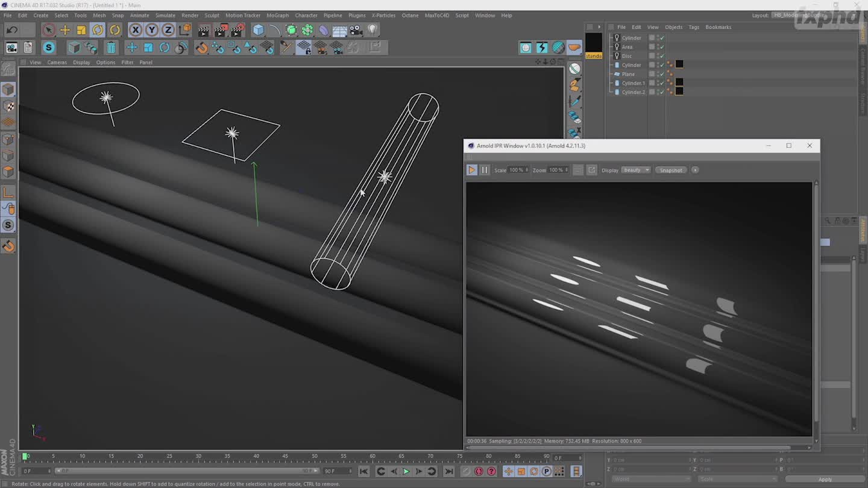Click the IPR window horizontal scrollbar
Screen dimensions: 868x488
pos(630,447)
